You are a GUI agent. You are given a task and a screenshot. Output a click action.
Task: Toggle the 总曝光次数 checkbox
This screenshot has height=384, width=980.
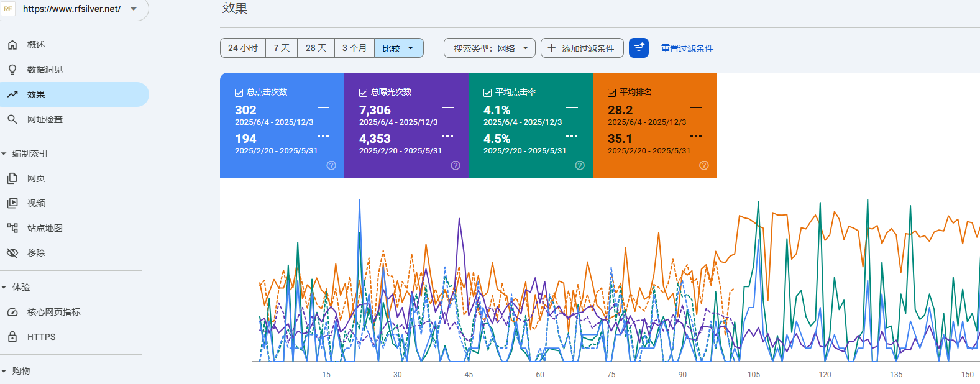point(363,93)
